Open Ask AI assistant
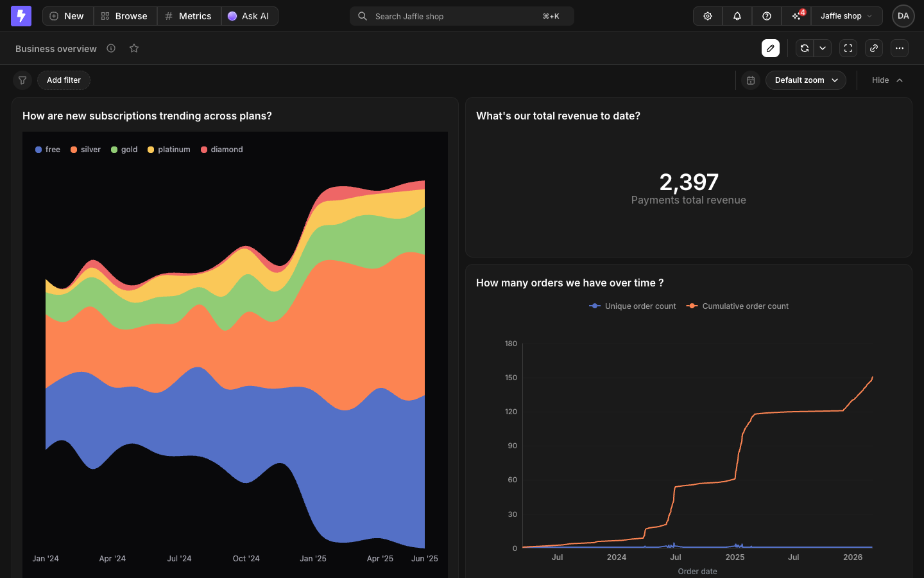The width and height of the screenshot is (924, 578). click(x=250, y=16)
